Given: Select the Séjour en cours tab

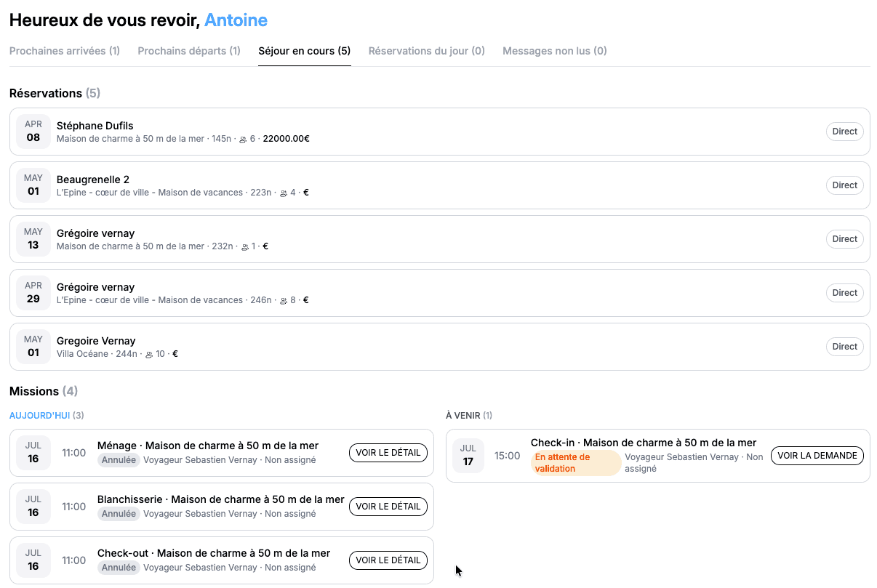Looking at the screenshot, I should click(x=305, y=51).
